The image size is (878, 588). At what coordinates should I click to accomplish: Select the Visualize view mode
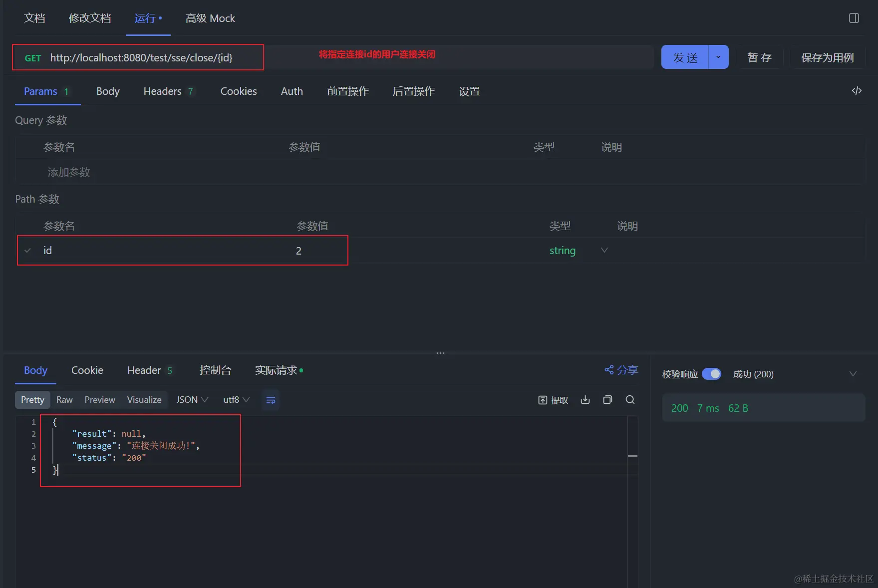coord(144,400)
